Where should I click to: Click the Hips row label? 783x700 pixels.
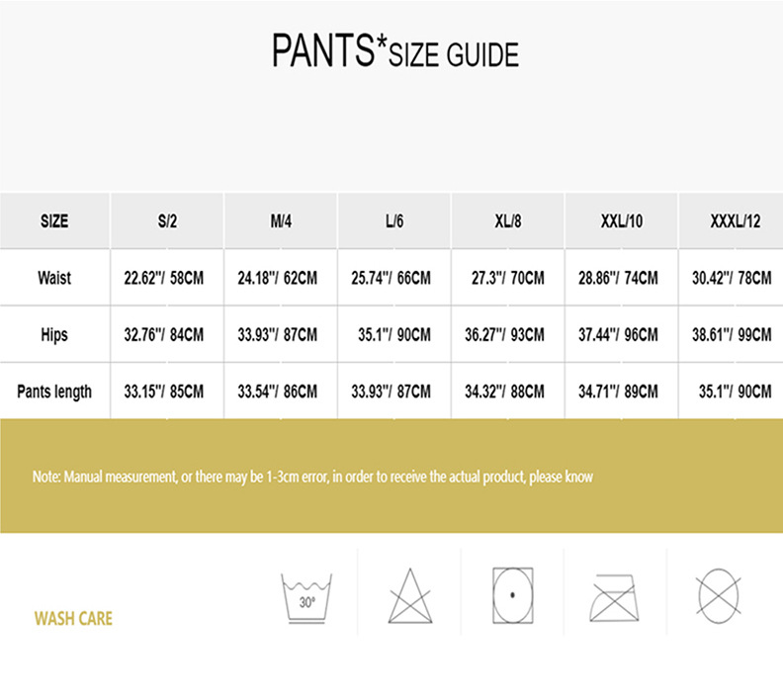pos(54,334)
